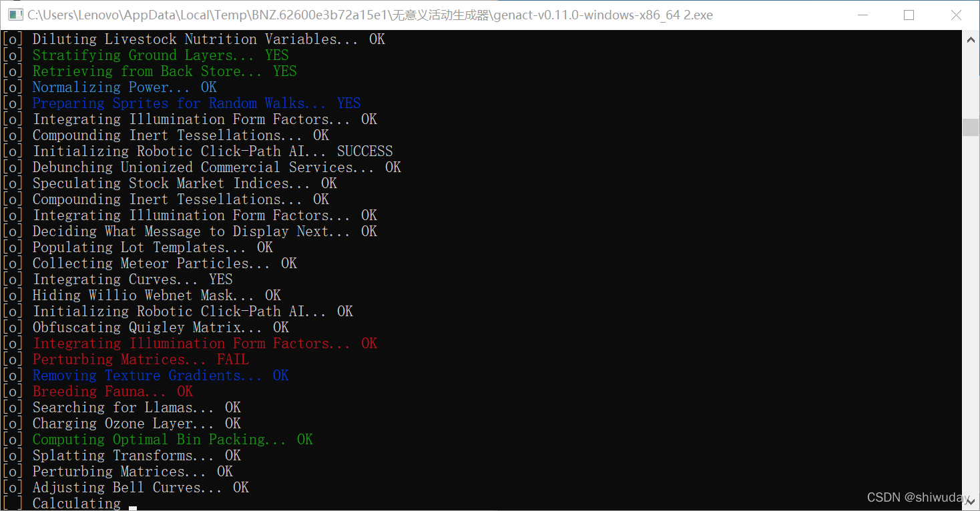This screenshot has width=980, height=511.
Task: Click the SUCCESS status text
Action: pyautogui.click(x=364, y=151)
